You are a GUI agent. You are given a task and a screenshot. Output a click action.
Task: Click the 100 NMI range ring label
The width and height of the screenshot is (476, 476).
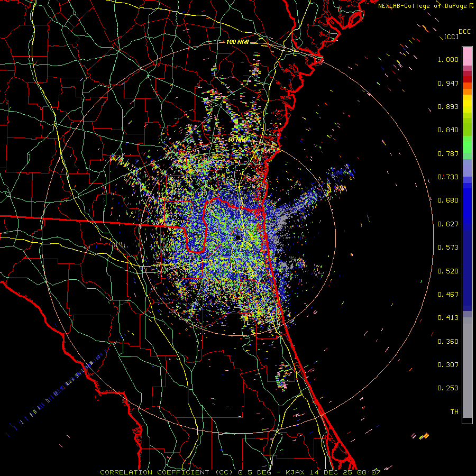pyautogui.click(x=237, y=42)
